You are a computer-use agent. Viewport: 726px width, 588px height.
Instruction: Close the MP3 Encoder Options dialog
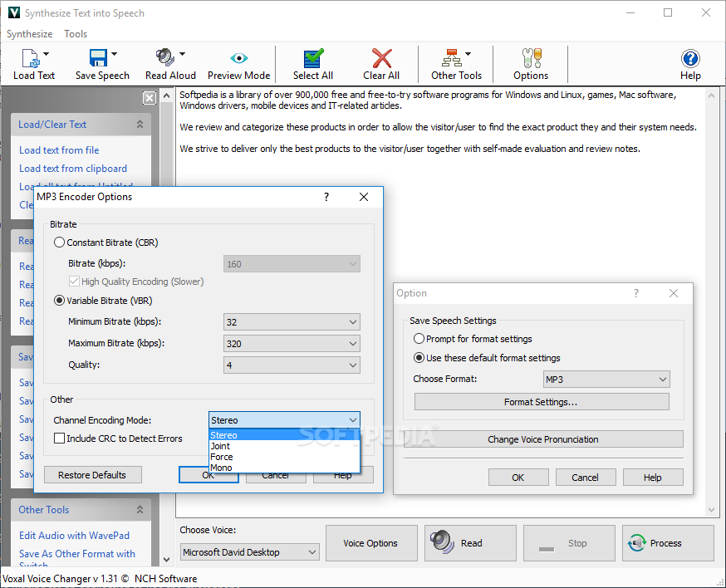[x=364, y=197]
